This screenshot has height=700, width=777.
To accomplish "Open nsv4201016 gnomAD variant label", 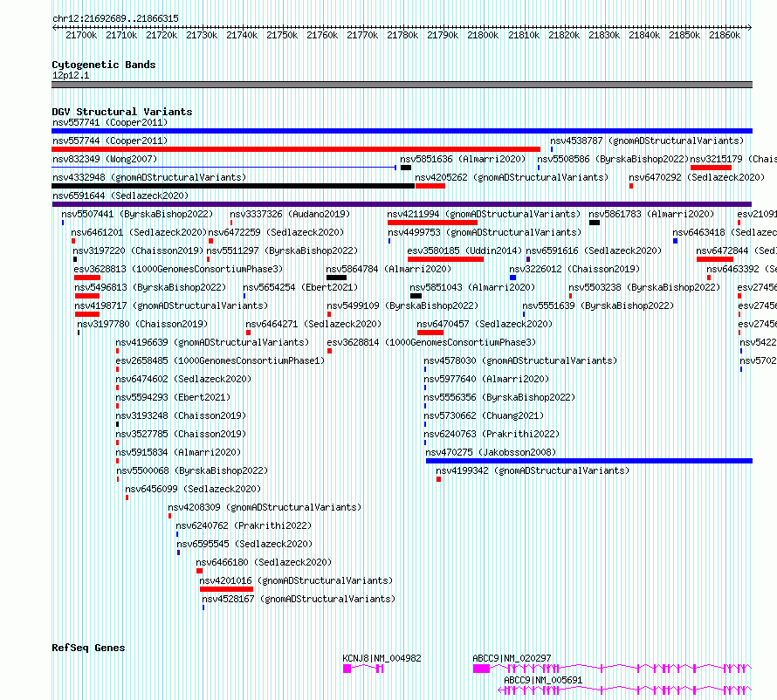I will pos(296,580).
